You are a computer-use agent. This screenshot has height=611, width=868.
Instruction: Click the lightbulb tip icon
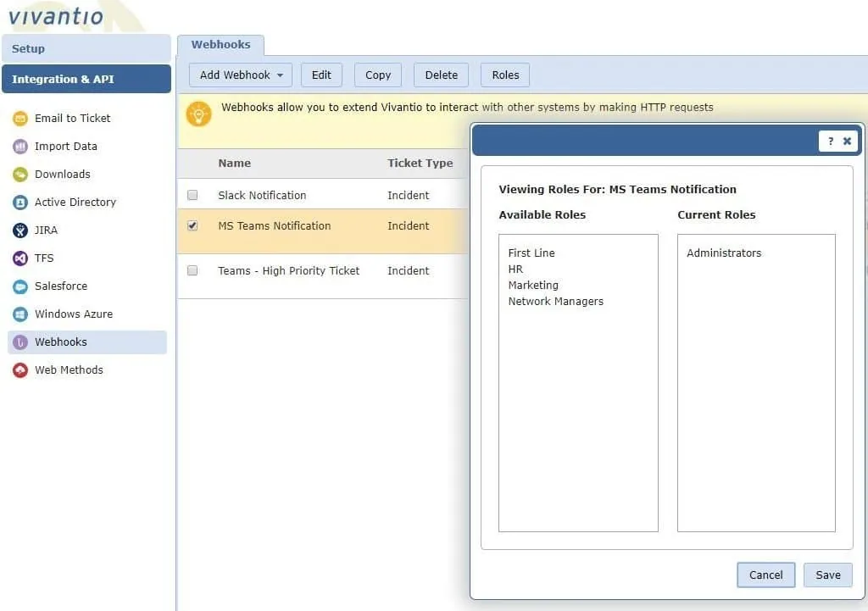[x=198, y=114]
